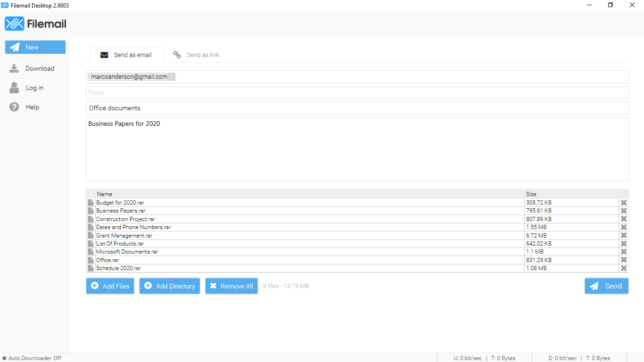
Task: Click the 9 files - 13.75 MB summary
Action: pyautogui.click(x=286, y=286)
